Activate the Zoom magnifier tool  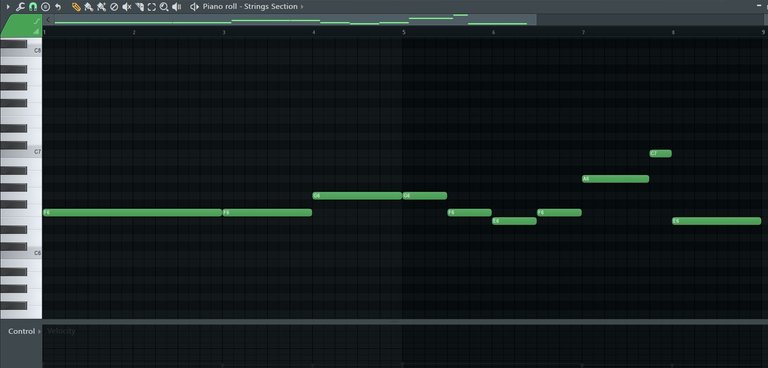pos(164,7)
